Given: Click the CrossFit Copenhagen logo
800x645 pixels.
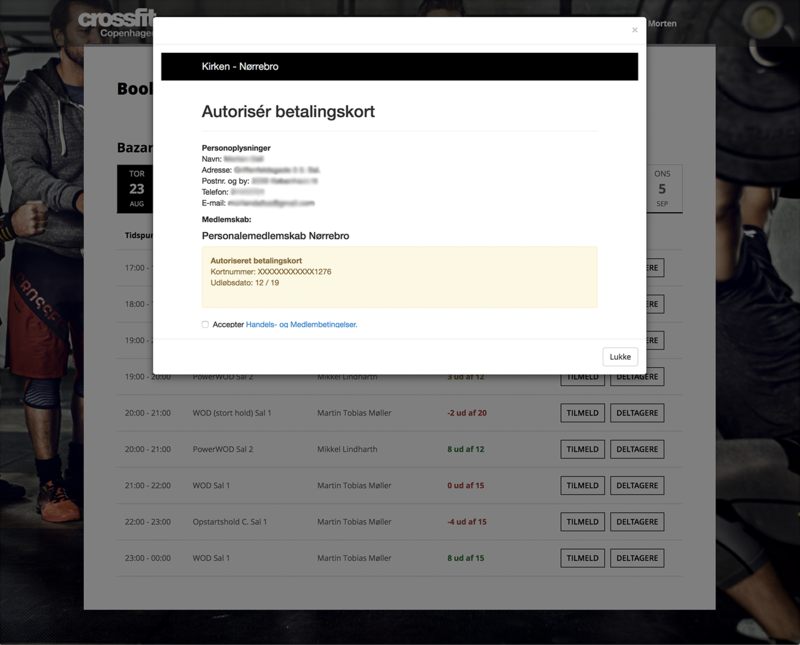Looking at the screenshot, I should pyautogui.click(x=116, y=24).
